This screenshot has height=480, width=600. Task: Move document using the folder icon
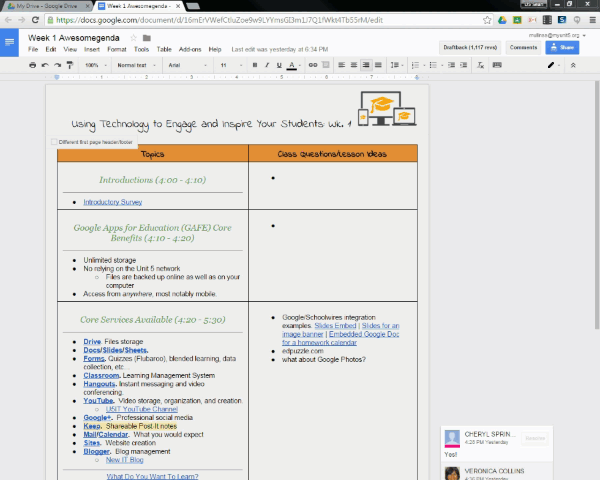click(147, 38)
